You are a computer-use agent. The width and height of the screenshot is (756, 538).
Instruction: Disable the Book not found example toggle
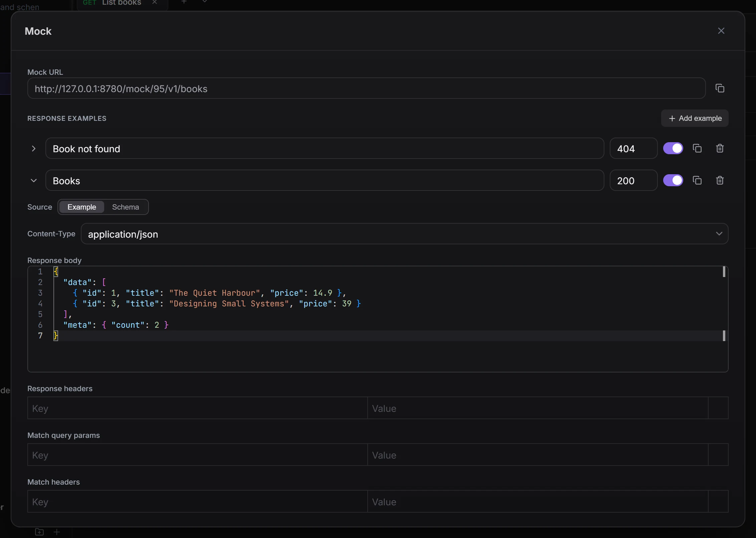point(673,149)
